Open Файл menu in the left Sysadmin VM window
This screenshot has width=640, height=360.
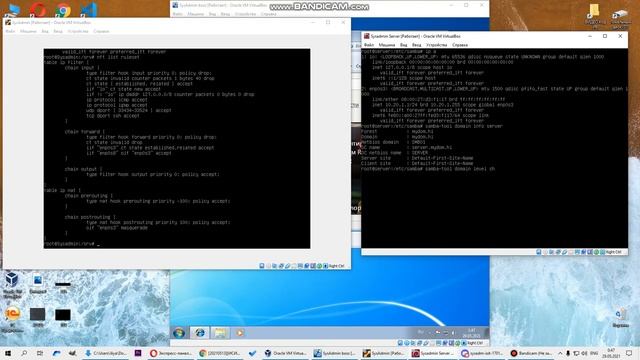pyautogui.click(x=10, y=31)
